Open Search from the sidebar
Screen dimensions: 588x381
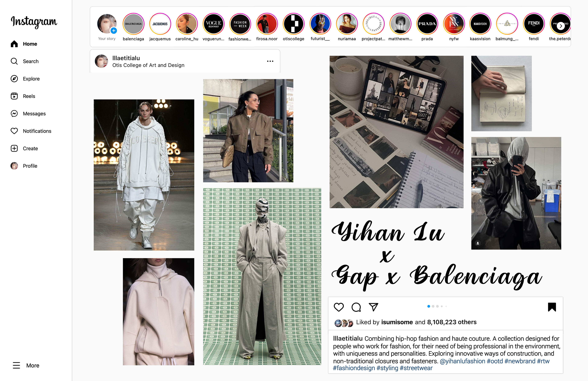coord(25,61)
